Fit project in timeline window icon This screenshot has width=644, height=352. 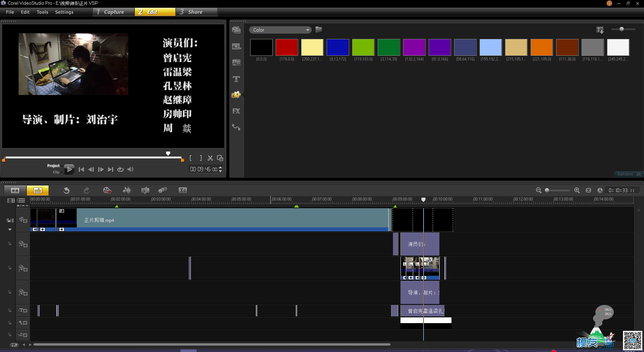click(x=588, y=190)
